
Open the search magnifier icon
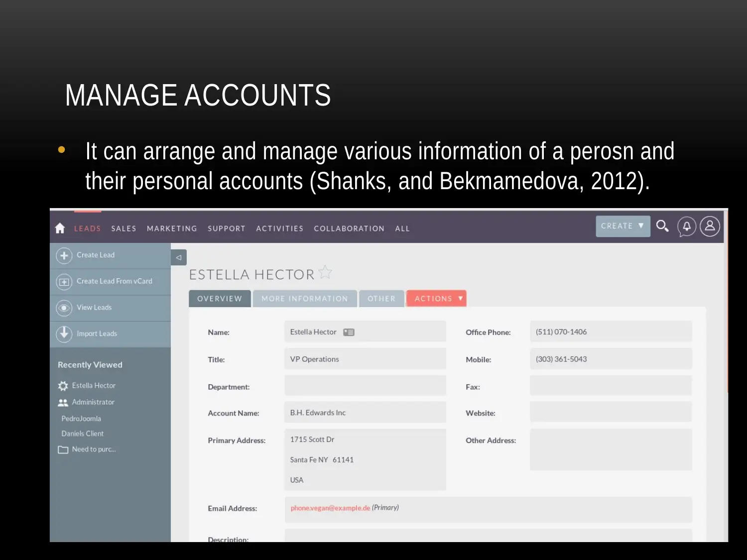pyautogui.click(x=662, y=226)
